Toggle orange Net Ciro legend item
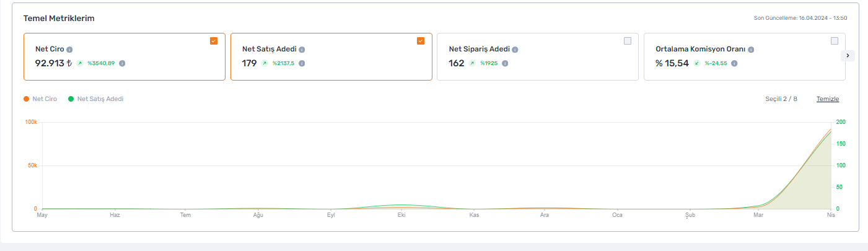This screenshot has width=868, height=251. (40, 99)
